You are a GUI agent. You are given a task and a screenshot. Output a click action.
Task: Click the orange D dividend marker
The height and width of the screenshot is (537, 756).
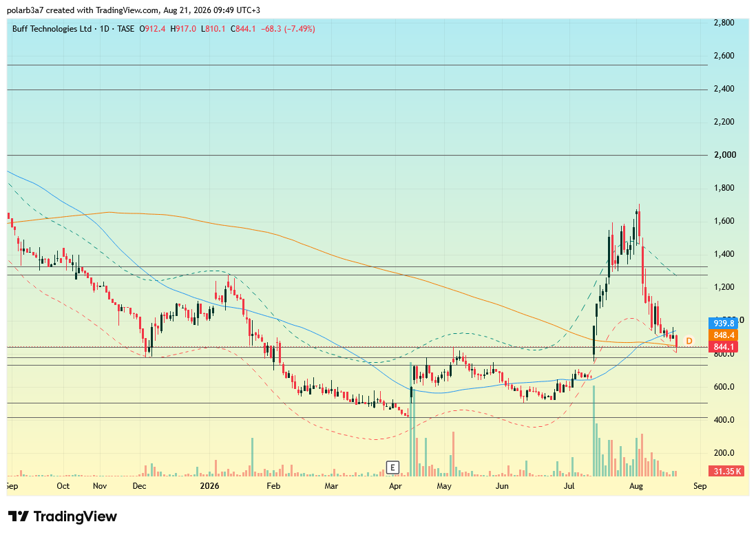click(x=689, y=341)
